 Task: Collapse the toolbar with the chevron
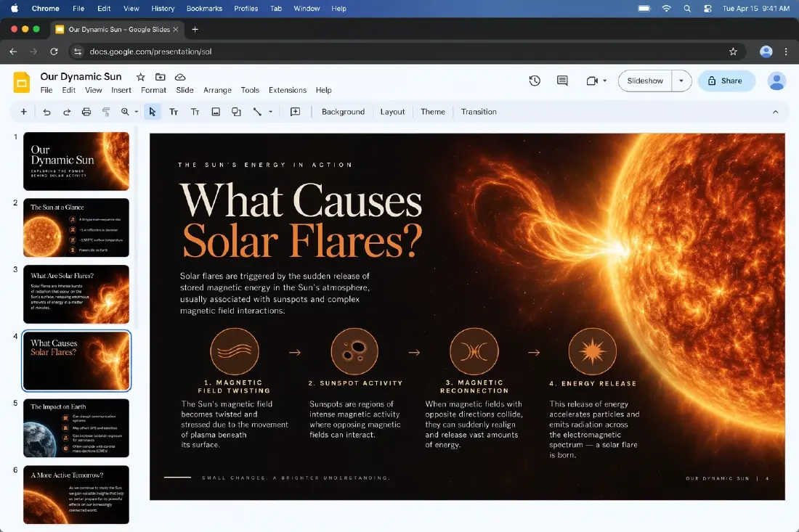[x=775, y=112]
